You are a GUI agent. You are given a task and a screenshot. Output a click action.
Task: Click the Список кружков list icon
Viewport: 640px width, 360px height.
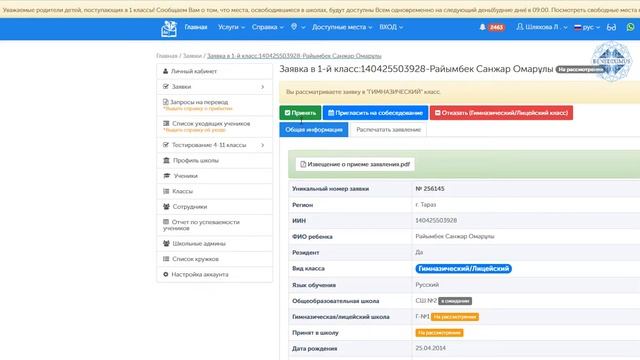[x=166, y=259]
